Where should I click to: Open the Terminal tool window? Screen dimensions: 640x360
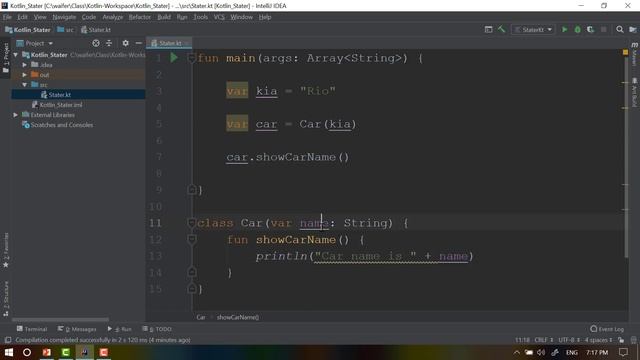(32, 329)
